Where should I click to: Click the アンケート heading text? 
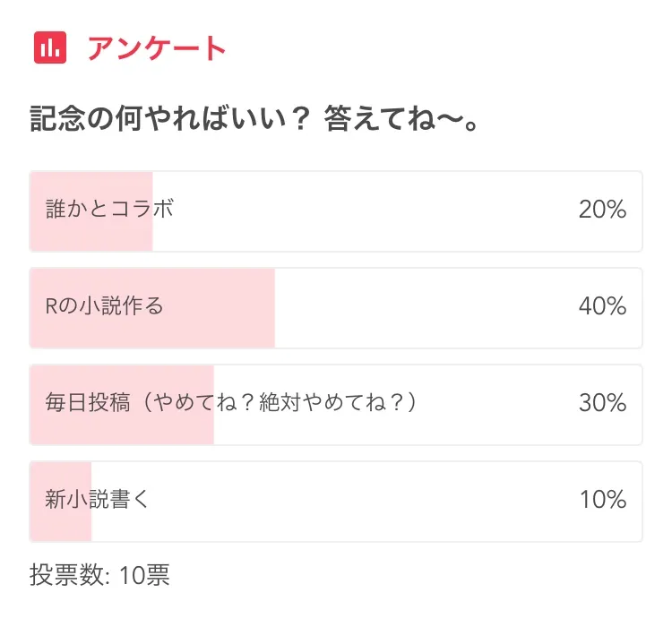(x=157, y=48)
